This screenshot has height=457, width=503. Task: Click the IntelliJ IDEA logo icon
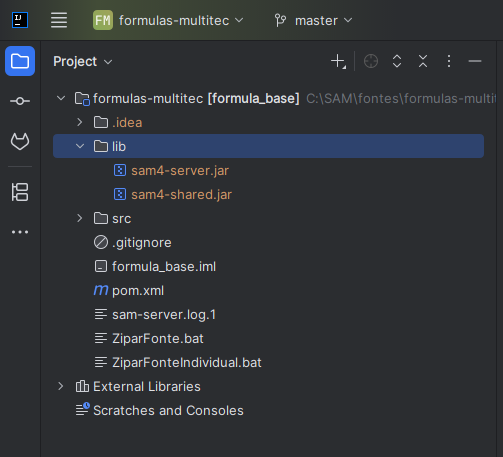click(x=20, y=20)
